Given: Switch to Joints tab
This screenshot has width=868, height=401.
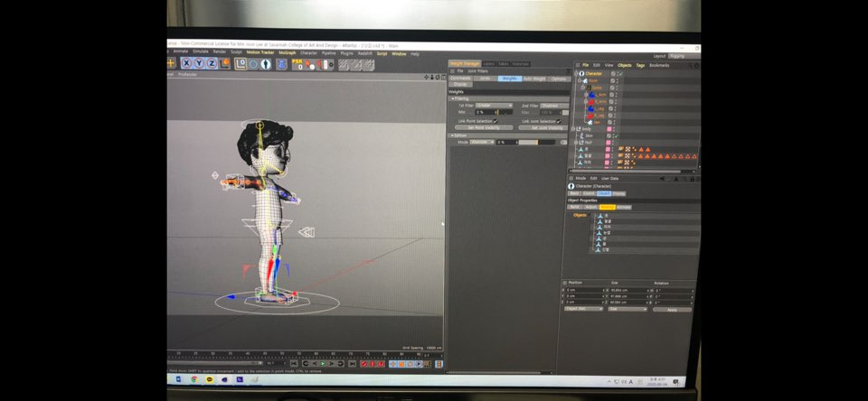Looking at the screenshot, I should (x=485, y=79).
